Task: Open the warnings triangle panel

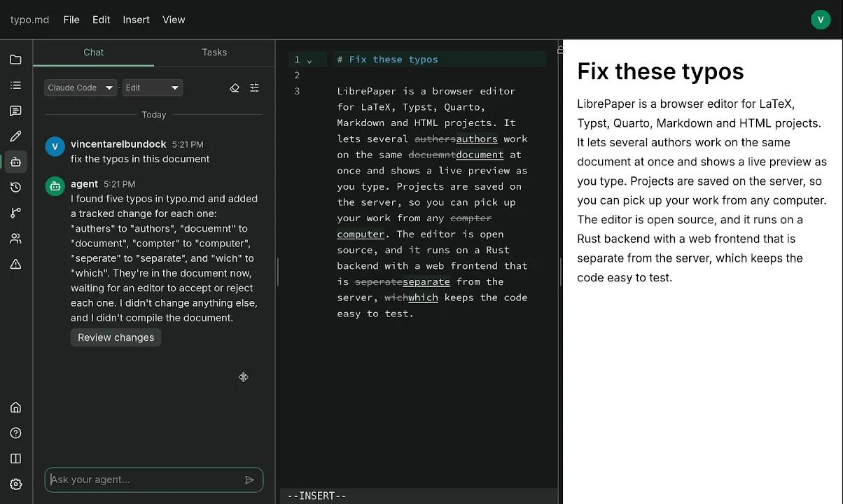Action: coord(15,264)
